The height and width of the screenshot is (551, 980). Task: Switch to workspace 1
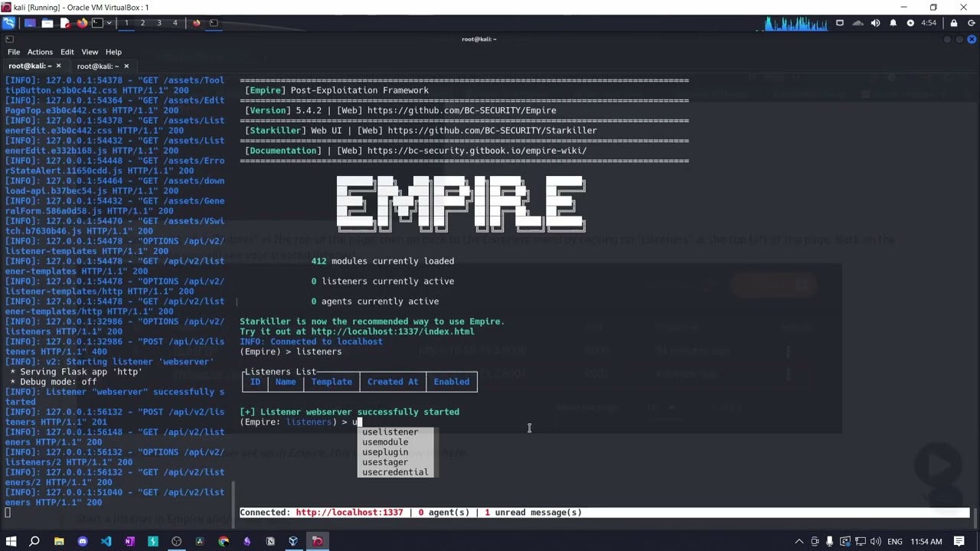point(126,23)
